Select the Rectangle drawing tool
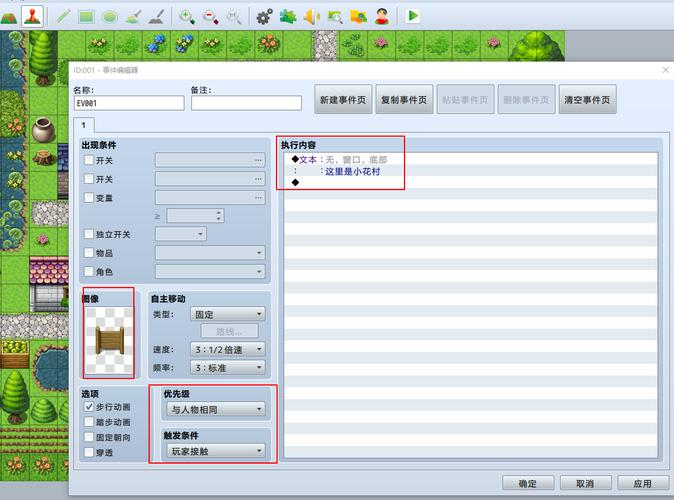This screenshot has width=674, height=500. [86, 17]
